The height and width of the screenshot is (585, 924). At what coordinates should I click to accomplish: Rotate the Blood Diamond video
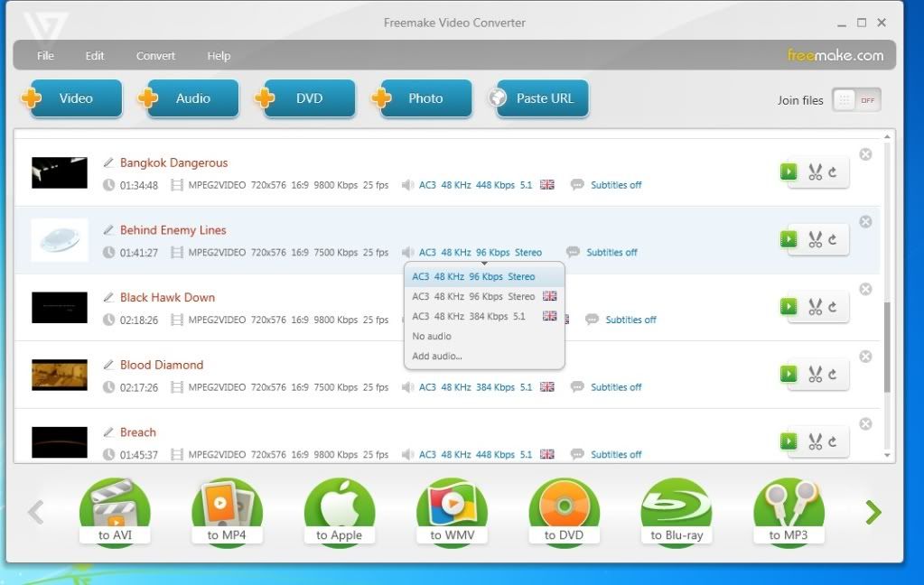click(833, 375)
